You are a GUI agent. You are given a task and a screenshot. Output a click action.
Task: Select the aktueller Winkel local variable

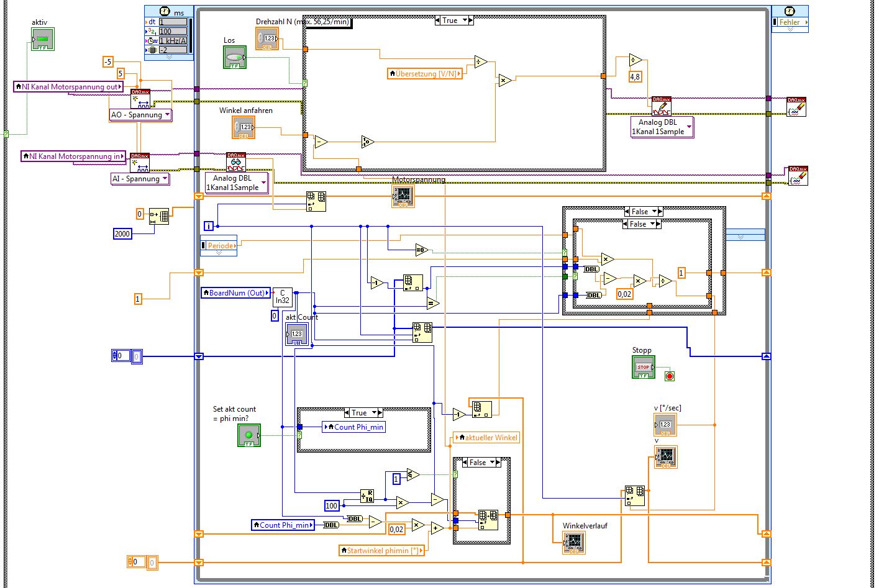coord(486,438)
